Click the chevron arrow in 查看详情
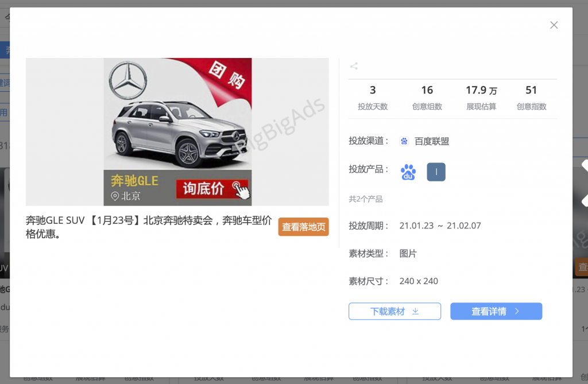588x384 pixels. click(x=517, y=311)
